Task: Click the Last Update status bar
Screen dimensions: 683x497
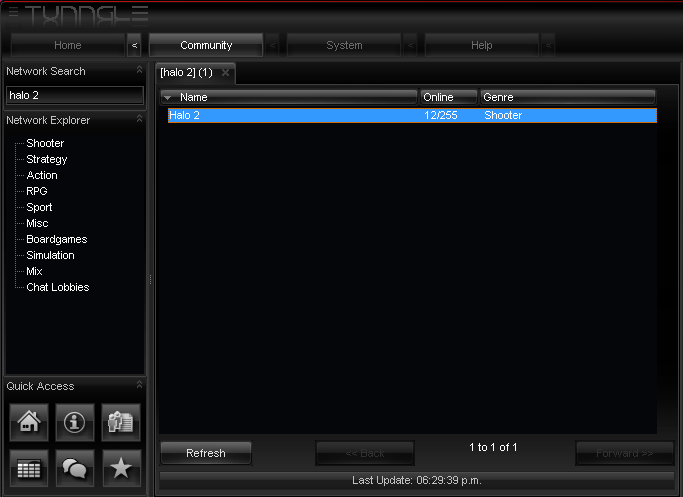Action: pyautogui.click(x=416, y=480)
